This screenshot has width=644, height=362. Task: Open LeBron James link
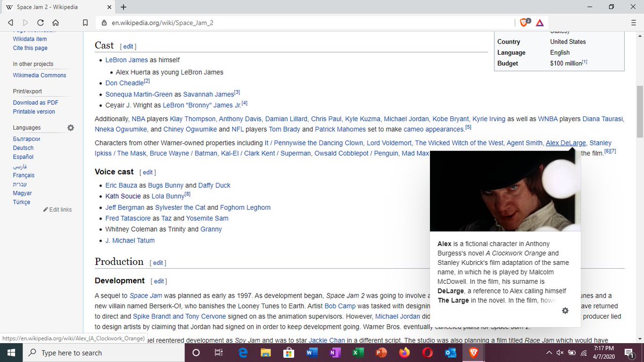[127, 60]
